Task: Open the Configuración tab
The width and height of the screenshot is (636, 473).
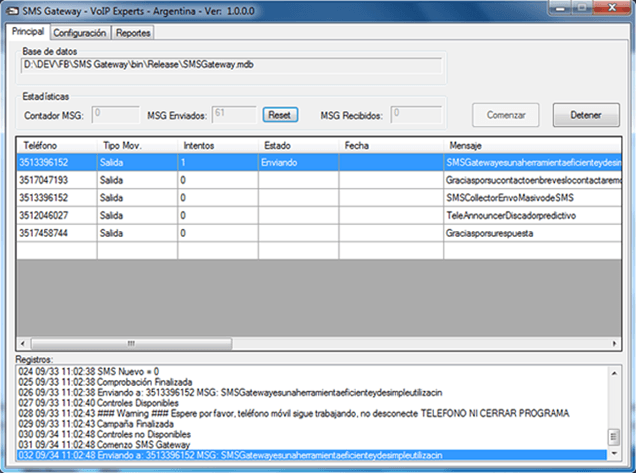Action: [x=80, y=33]
